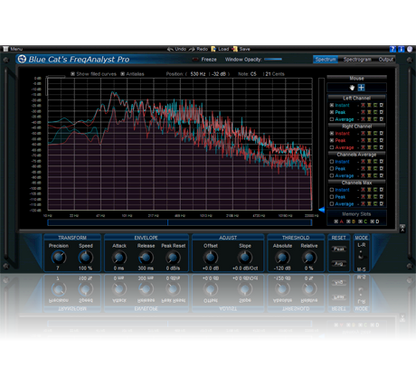Screen dimensions: 416x376
Task: Click the Redo button
Action: click(x=198, y=49)
